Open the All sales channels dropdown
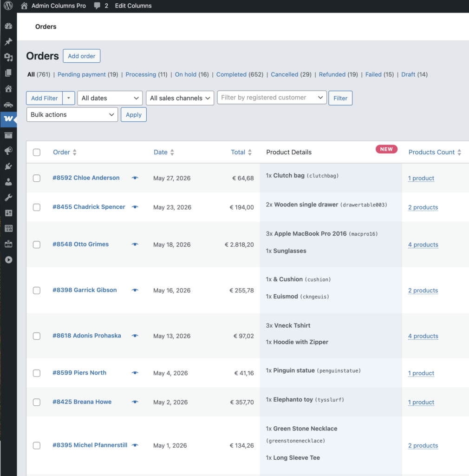469x476 pixels. (x=180, y=98)
